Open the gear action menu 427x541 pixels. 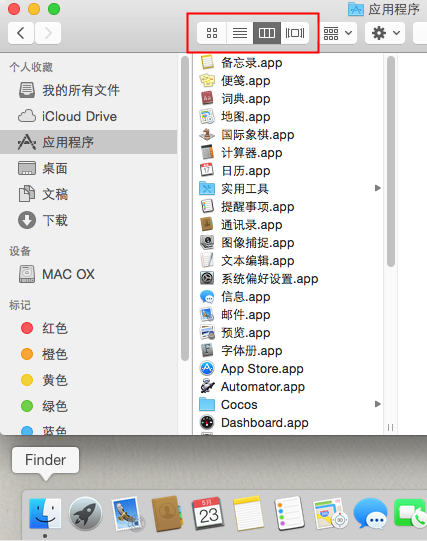385,33
